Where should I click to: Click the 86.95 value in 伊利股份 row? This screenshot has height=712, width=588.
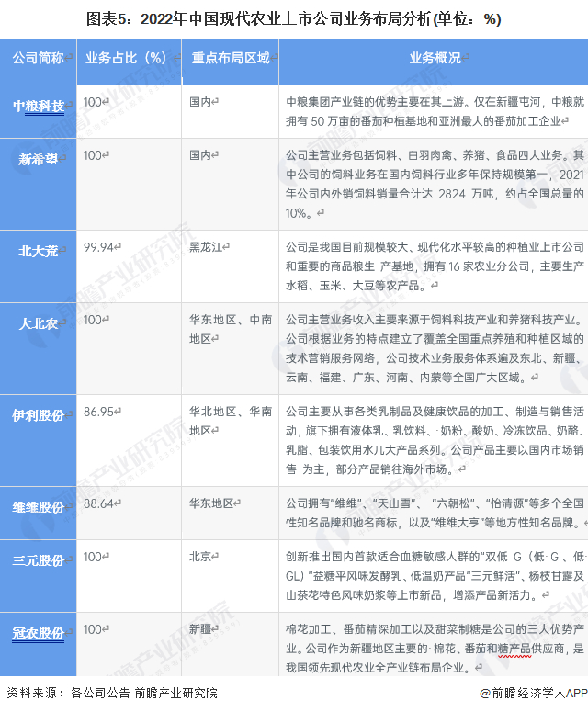click(x=98, y=412)
